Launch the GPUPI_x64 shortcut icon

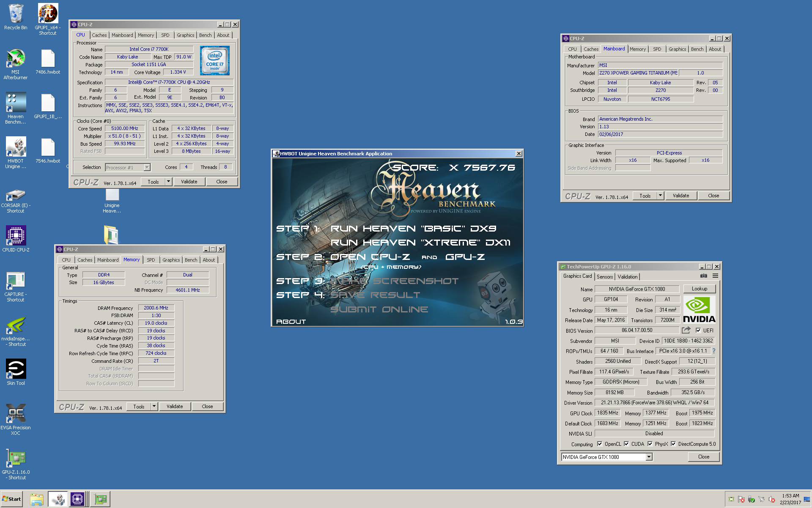click(48, 19)
